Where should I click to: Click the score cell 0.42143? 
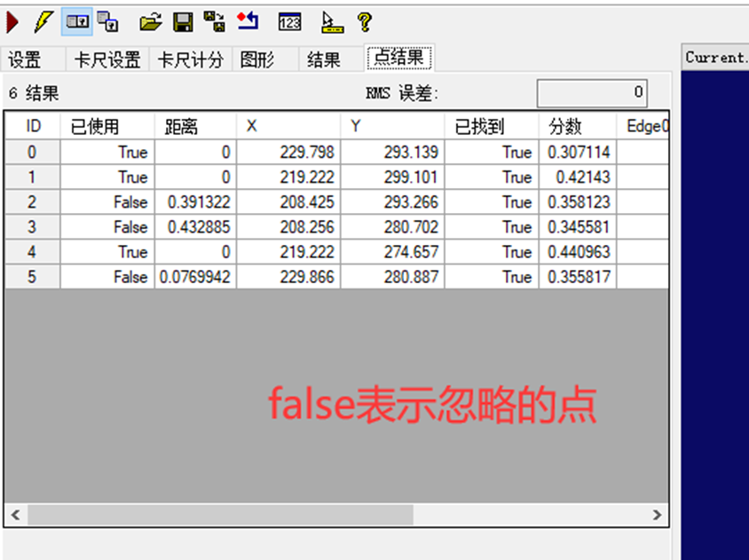click(x=578, y=177)
